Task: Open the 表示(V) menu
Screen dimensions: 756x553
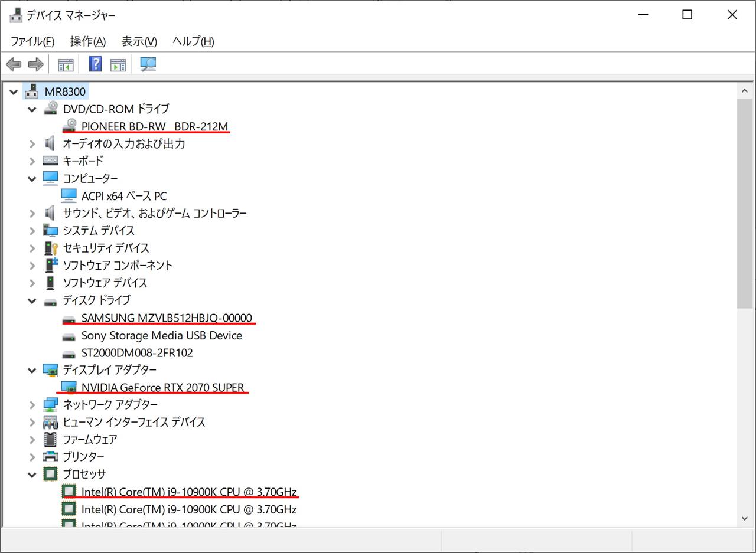Action: (139, 41)
